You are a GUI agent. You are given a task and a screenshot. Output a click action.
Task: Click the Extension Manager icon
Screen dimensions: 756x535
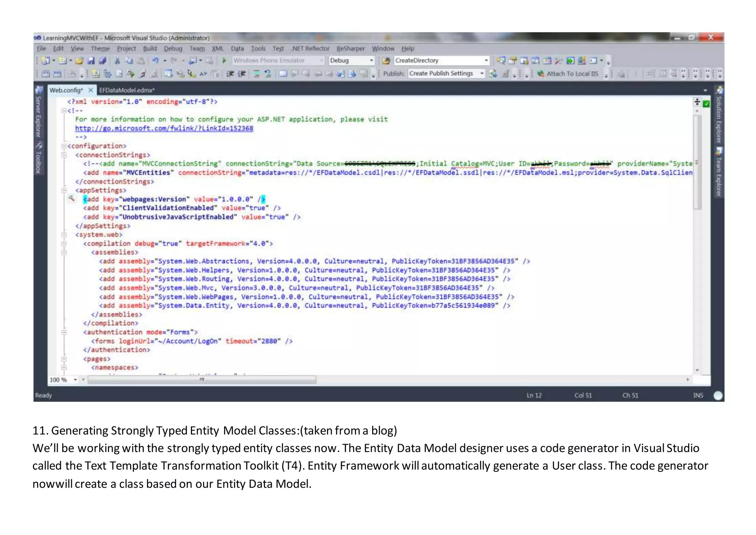click(x=582, y=61)
